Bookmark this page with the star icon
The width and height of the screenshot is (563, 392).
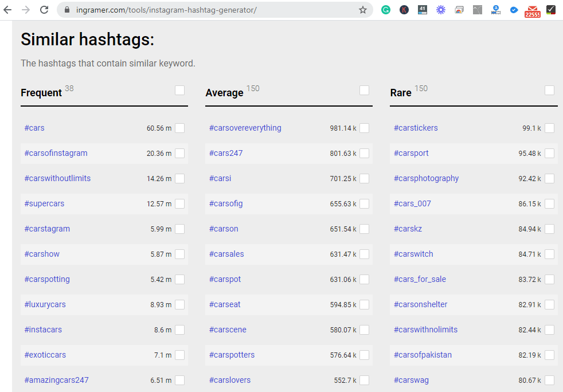(x=362, y=10)
